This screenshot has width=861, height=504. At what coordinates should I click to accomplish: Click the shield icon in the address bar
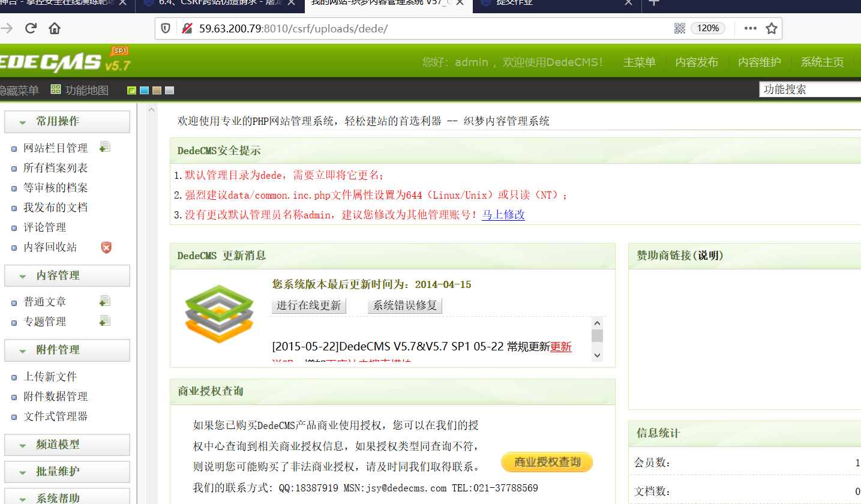point(164,28)
